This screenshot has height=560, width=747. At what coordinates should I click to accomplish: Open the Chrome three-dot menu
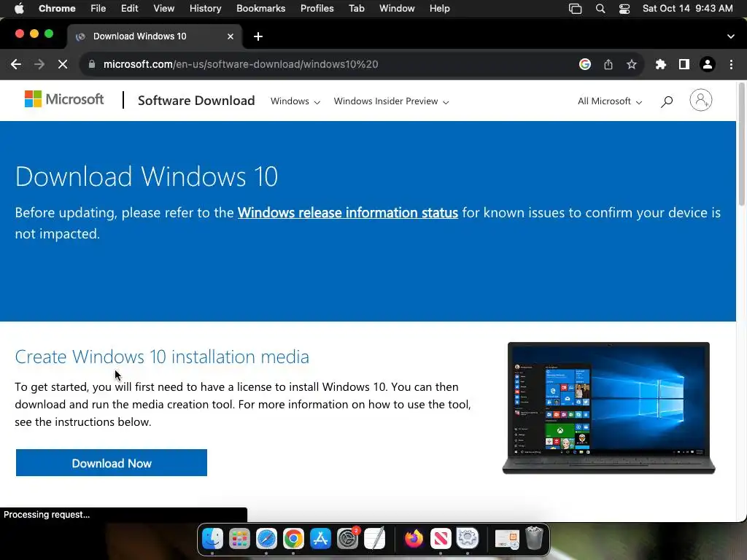click(731, 64)
